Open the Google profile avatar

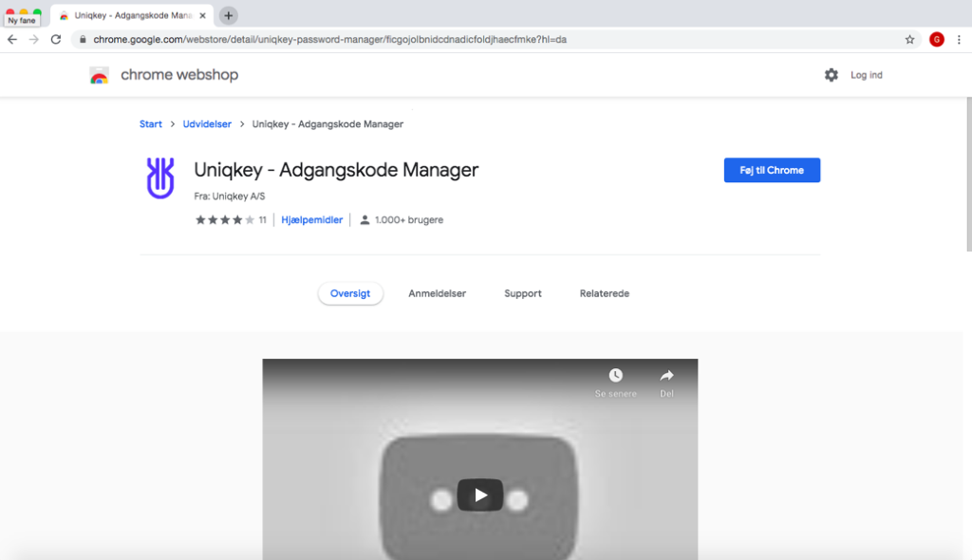click(937, 40)
